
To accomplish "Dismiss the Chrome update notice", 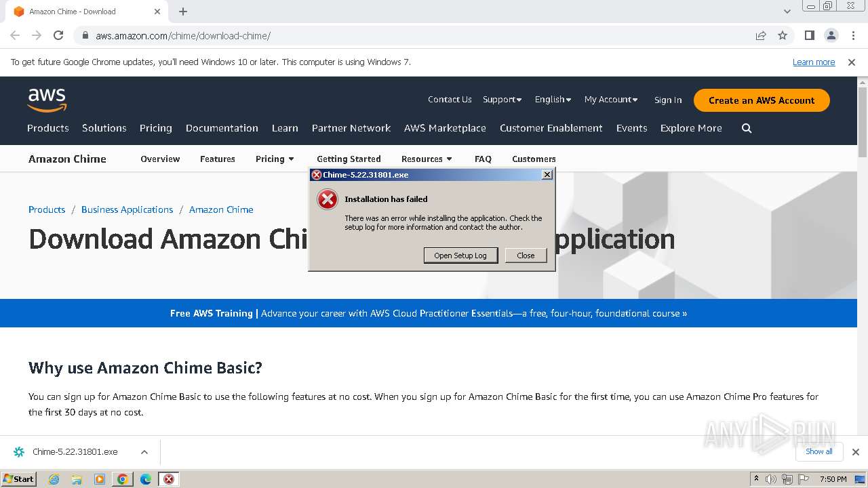I will pos(852,62).
